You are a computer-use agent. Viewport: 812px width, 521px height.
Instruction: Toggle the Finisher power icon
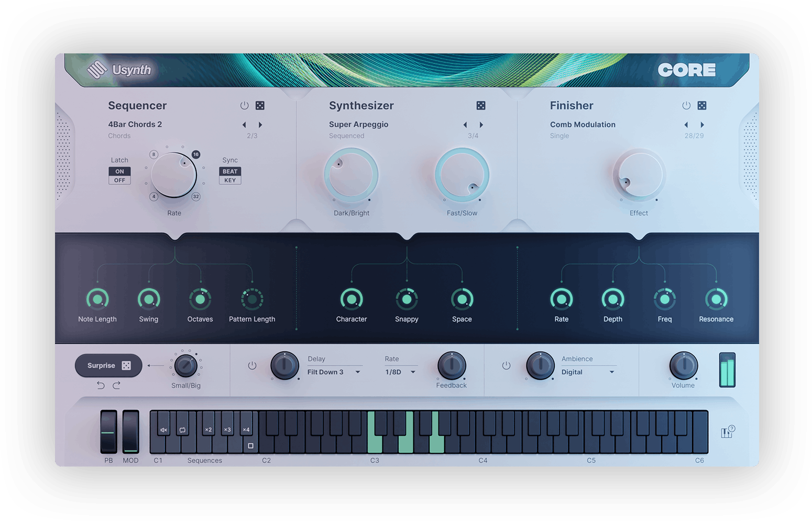[686, 105]
